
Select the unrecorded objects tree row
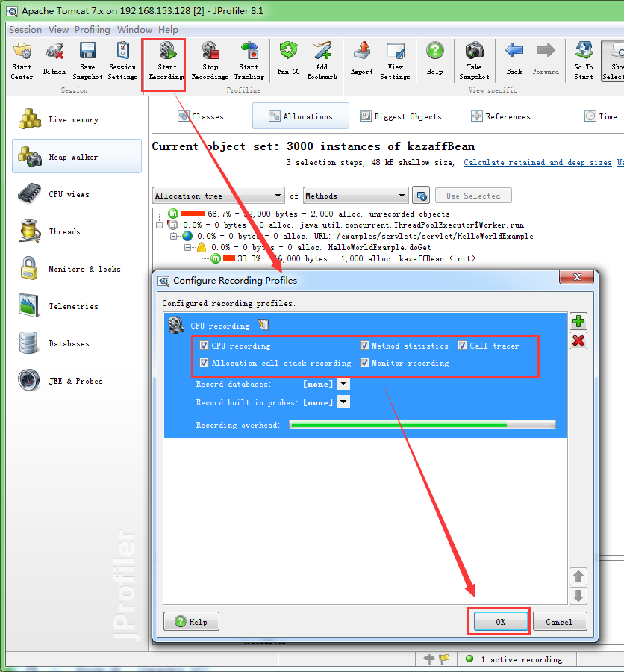coord(308,214)
